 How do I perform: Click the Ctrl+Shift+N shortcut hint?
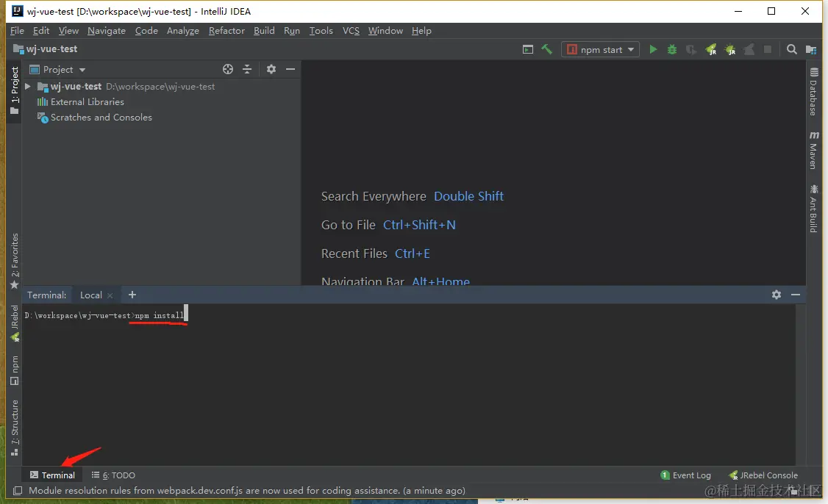click(x=419, y=225)
